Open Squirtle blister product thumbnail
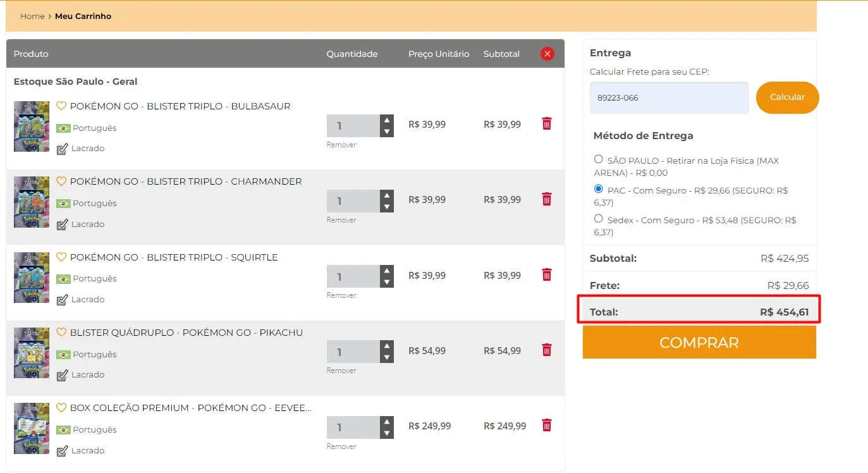 (x=32, y=277)
